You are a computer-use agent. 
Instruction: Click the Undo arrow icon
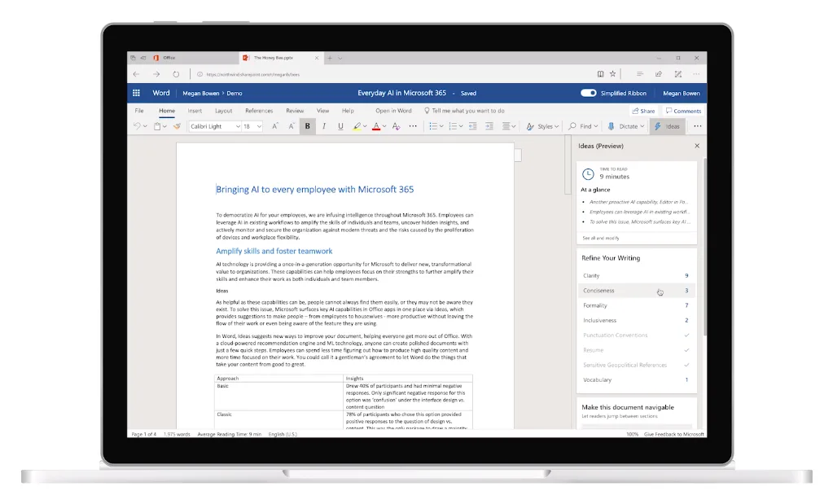(137, 126)
